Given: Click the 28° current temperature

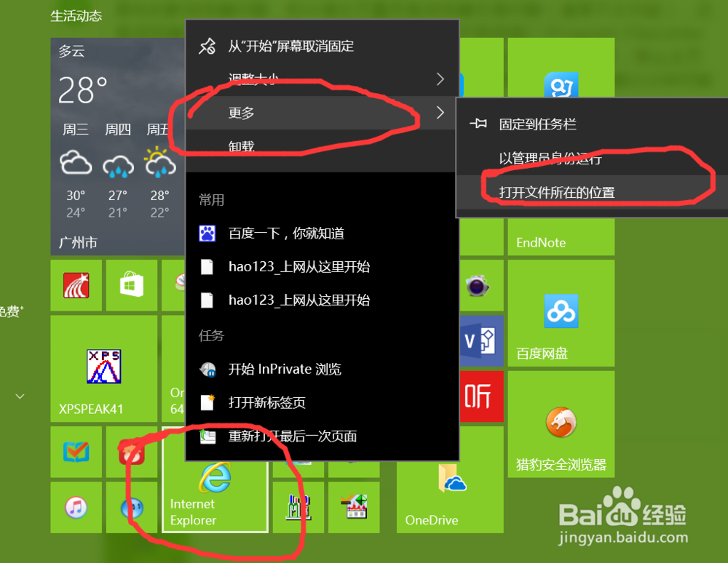Looking at the screenshot, I should pos(83,90).
